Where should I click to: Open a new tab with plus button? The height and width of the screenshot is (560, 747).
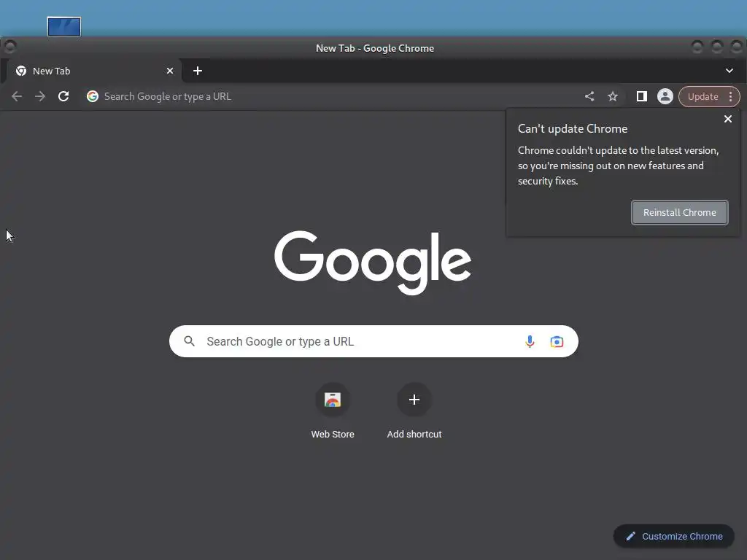[198, 71]
